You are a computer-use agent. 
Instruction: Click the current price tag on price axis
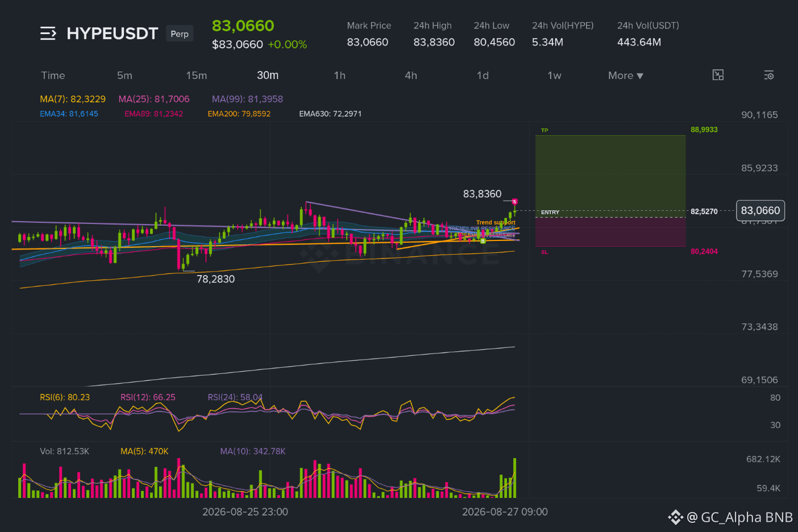tap(760, 210)
